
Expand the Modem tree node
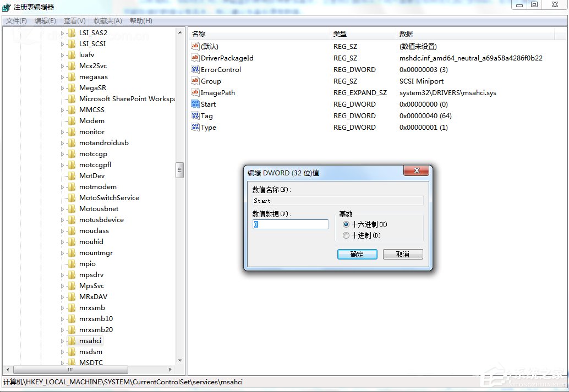(62, 120)
